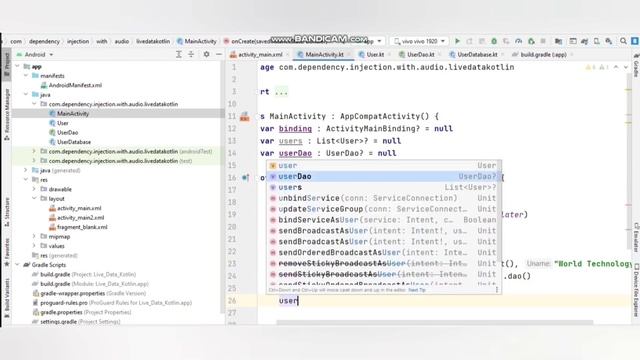Image resolution: width=640 pixels, height=360 pixels.
Task: Click the Debug app bug icon
Action: (494, 41)
